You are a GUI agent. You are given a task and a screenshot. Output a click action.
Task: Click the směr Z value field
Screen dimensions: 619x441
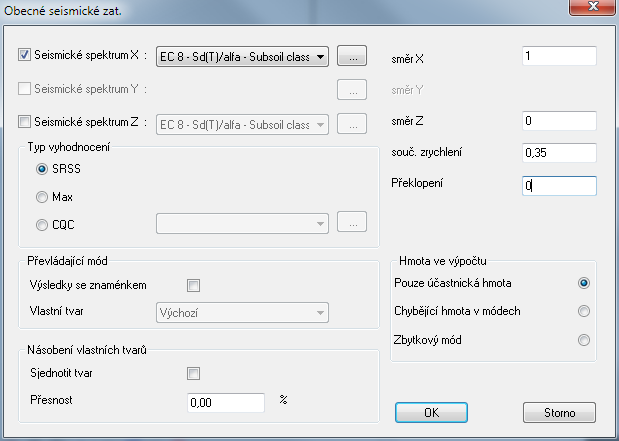pyautogui.click(x=559, y=120)
